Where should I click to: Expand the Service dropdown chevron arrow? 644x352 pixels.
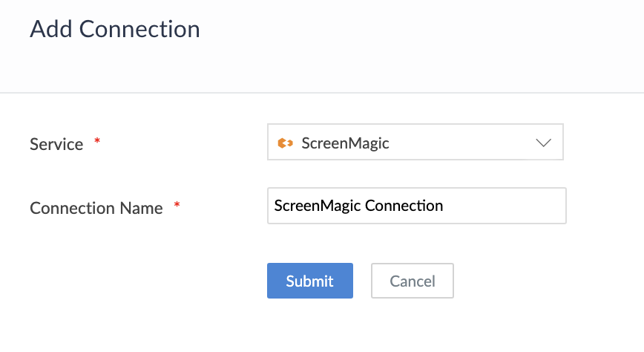pyautogui.click(x=543, y=143)
